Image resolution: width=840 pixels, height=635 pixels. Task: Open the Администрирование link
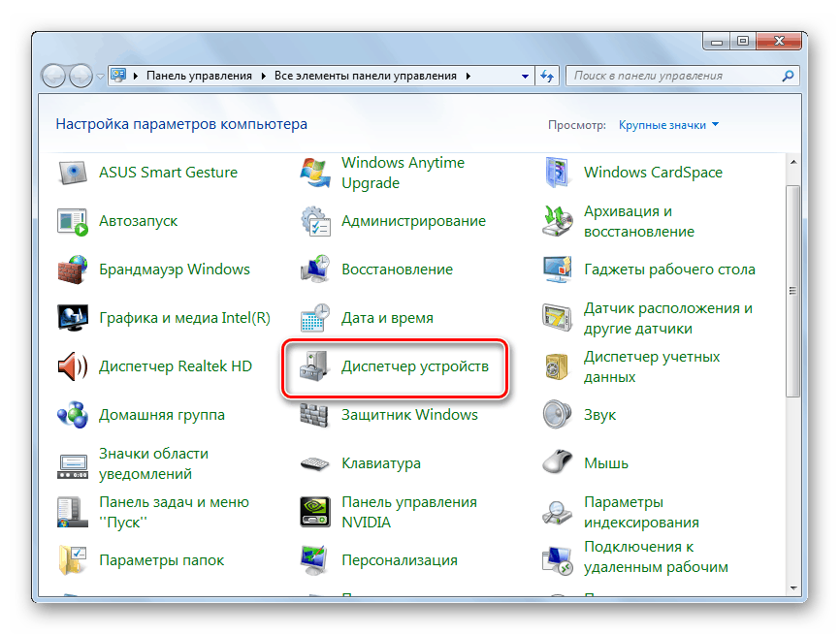pos(413,221)
